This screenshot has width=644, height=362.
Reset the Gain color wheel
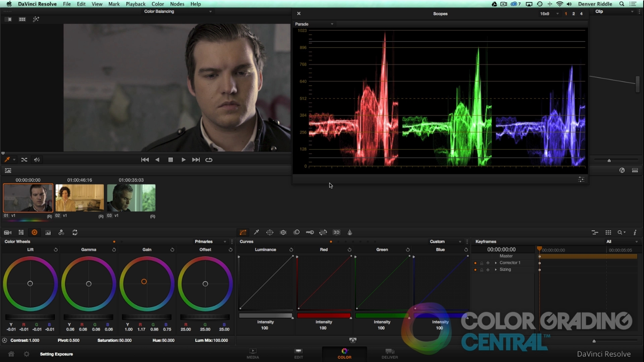pyautogui.click(x=172, y=250)
